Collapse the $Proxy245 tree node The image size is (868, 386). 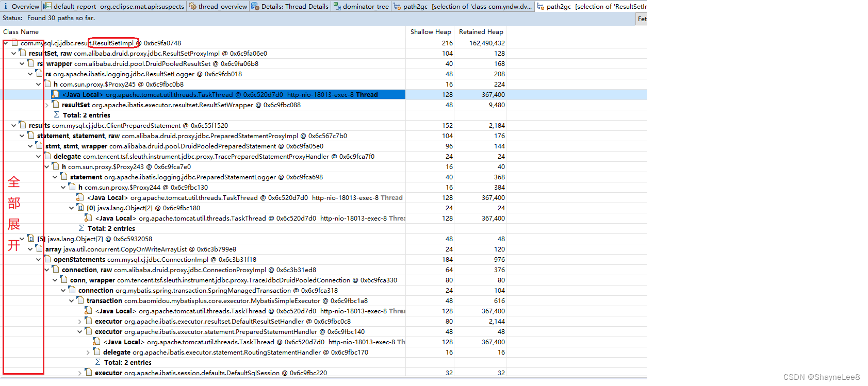pyautogui.click(x=39, y=84)
